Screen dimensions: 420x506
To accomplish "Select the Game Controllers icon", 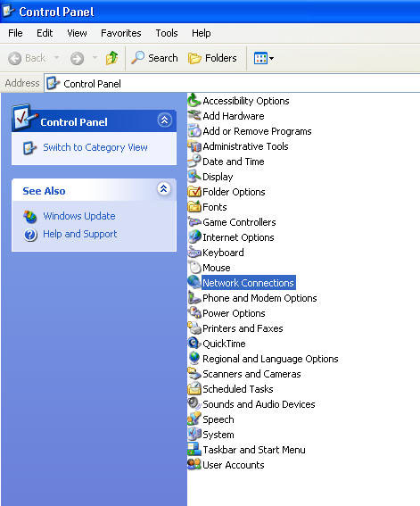I will pyautogui.click(x=194, y=222).
